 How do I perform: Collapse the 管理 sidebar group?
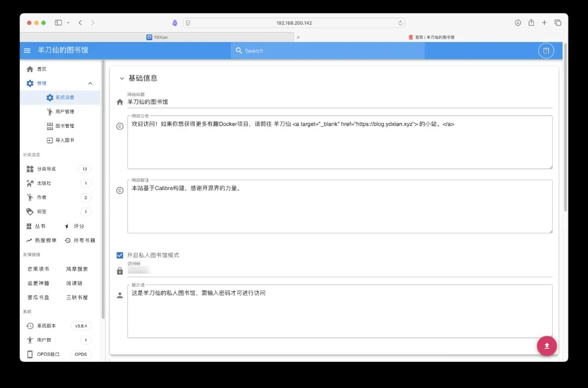(90, 83)
